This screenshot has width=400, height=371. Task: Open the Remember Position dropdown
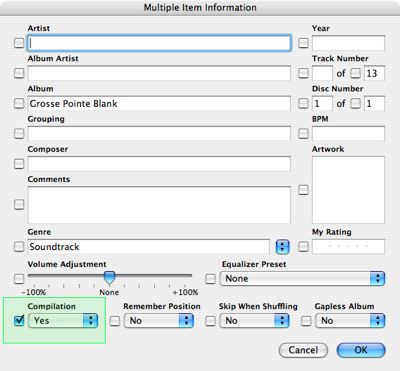pos(159,321)
